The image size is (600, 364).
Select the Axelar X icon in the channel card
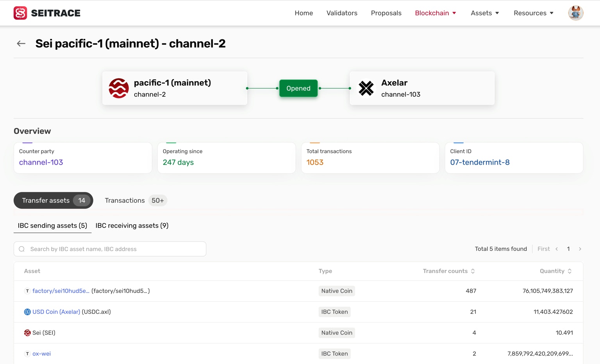366,88
